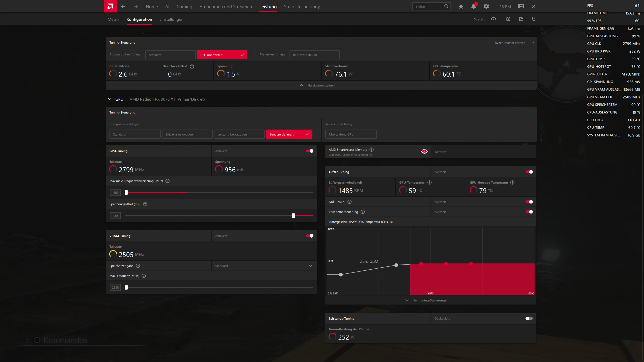Select the Effizienz bevorzugen preset

point(187,134)
